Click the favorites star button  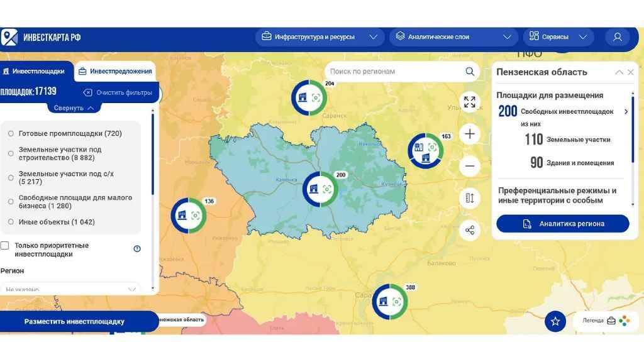[555, 321]
